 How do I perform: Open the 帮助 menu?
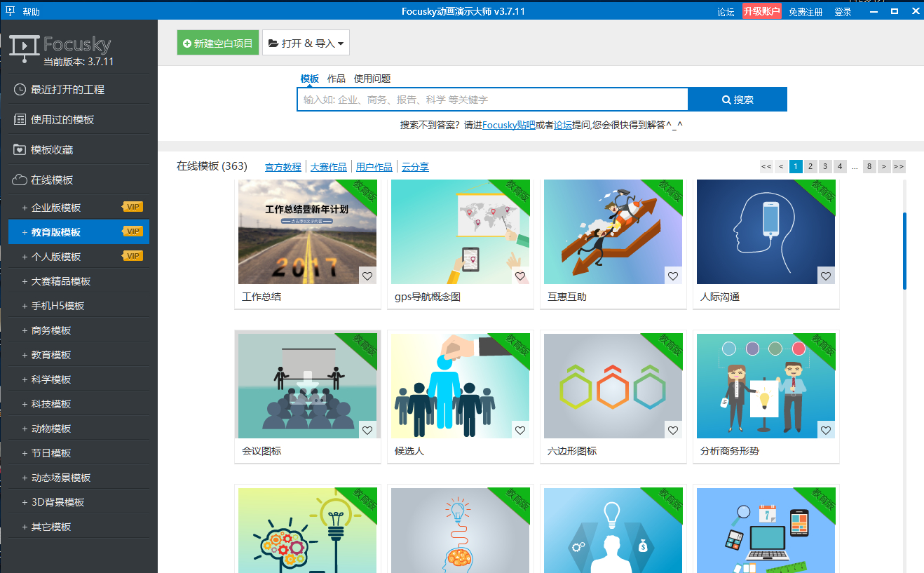click(x=32, y=12)
